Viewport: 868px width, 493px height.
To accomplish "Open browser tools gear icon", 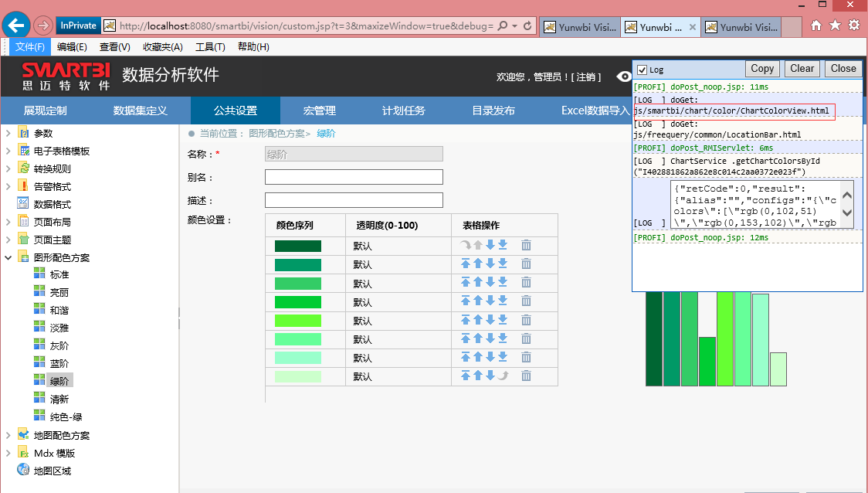I will click(854, 25).
